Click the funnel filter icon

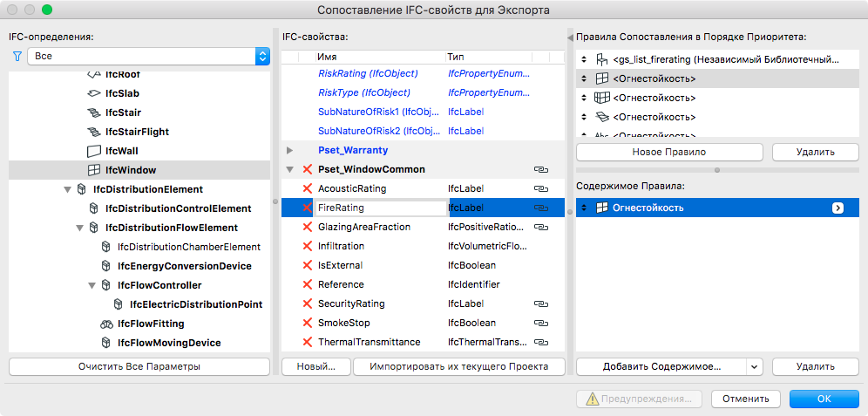click(x=17, y=57)
